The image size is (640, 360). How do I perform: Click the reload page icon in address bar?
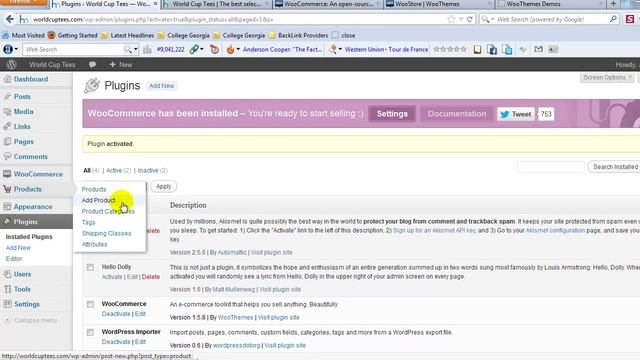tap(470, 19)
